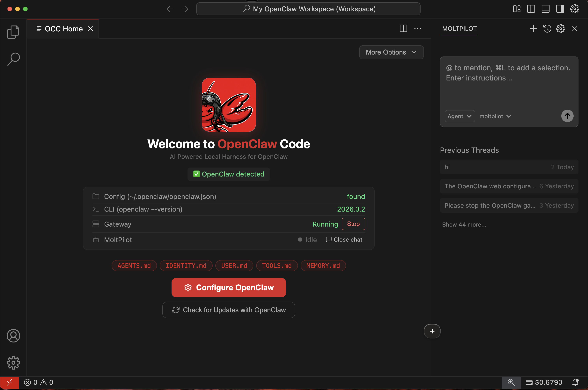Toggle the panel layout in the title bar

pos(546,9)
